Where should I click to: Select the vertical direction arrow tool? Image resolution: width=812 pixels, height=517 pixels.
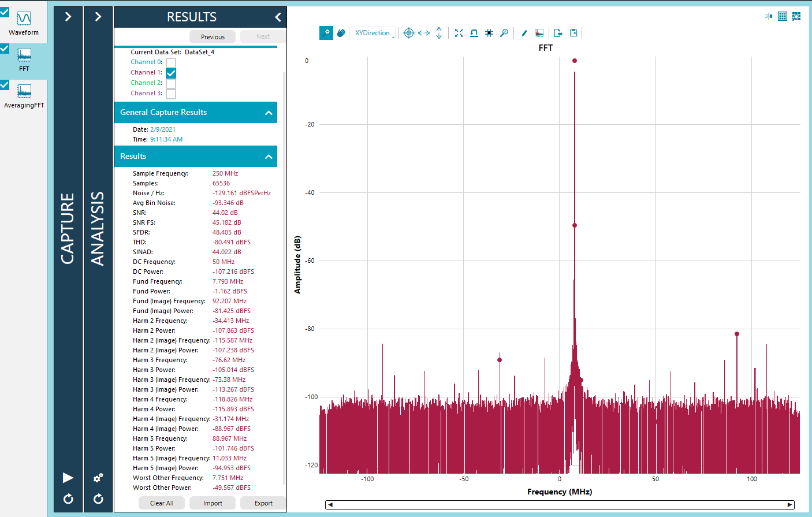coord(439,33)
